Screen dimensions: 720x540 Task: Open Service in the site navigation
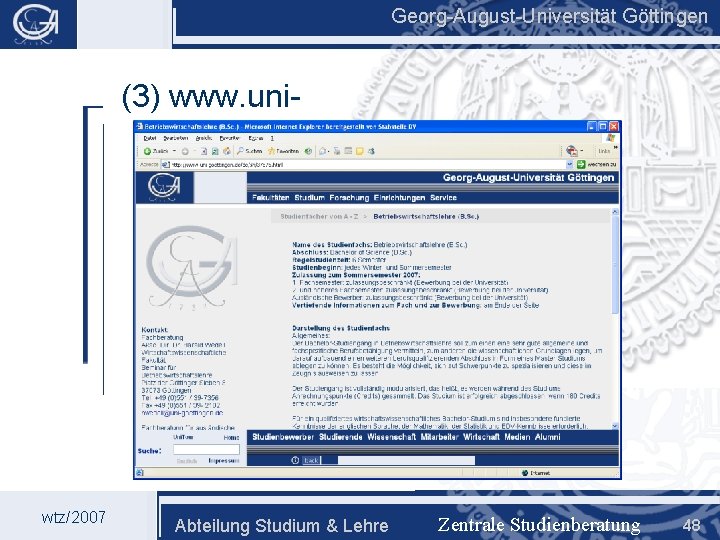pyautogui.click(x=443, y=198)
